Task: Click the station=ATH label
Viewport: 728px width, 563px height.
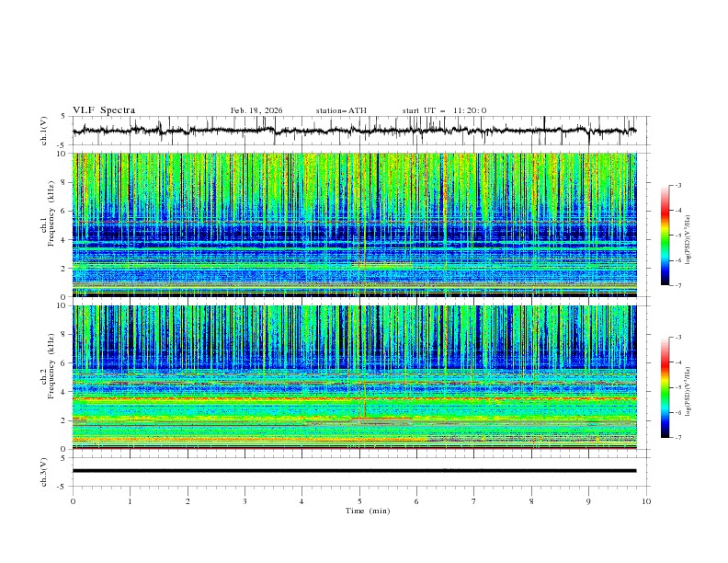Action: [341, 110]
